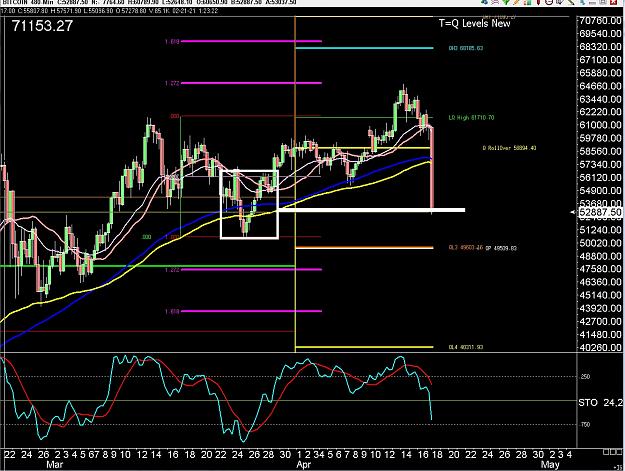Select the upper magenta 1.272 Fibonacci line

[x=252, y=83]
